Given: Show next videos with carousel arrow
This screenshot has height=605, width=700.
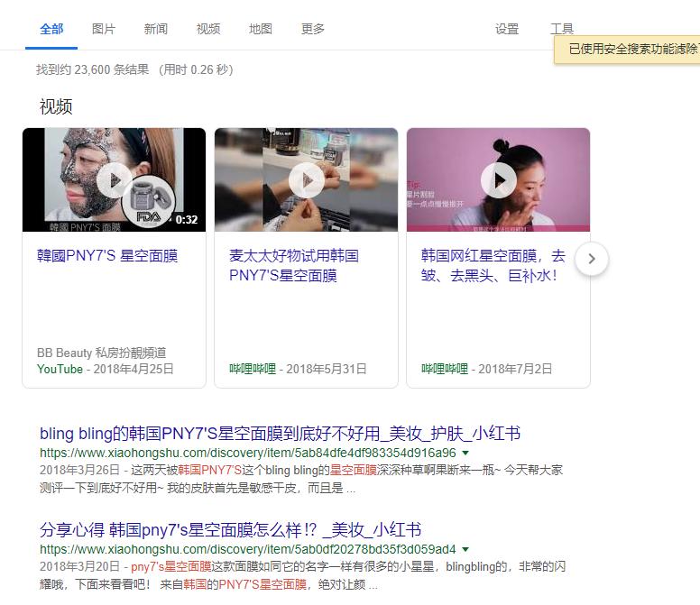Looking at the screenshot, I should [592, 259].
